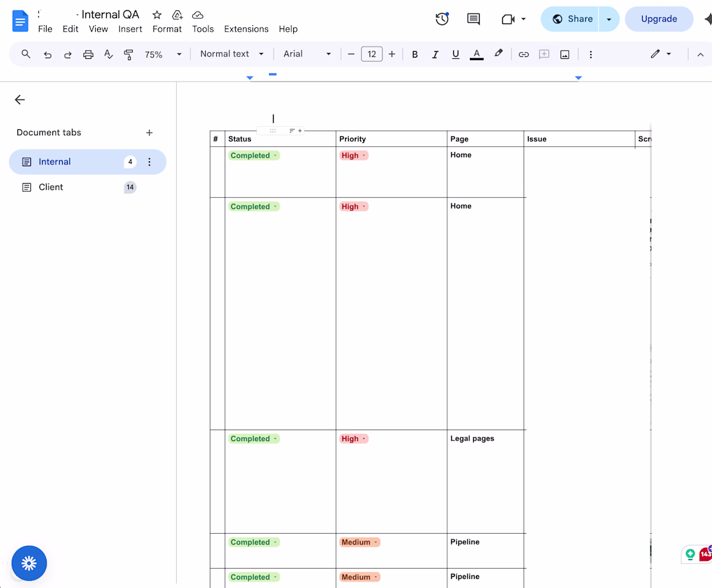
Task: Collapse document tabs with back arrow
Action: pyautogui.click(x=19, y=100)
